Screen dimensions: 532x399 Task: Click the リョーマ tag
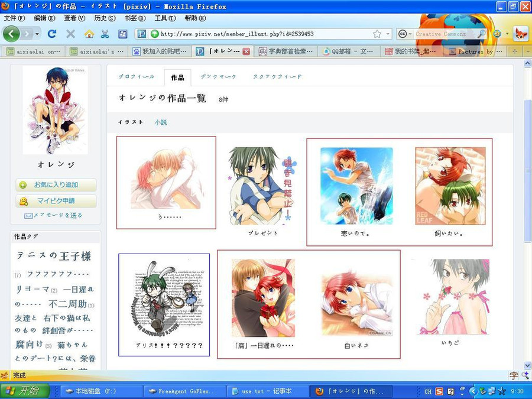pos(33,289)
